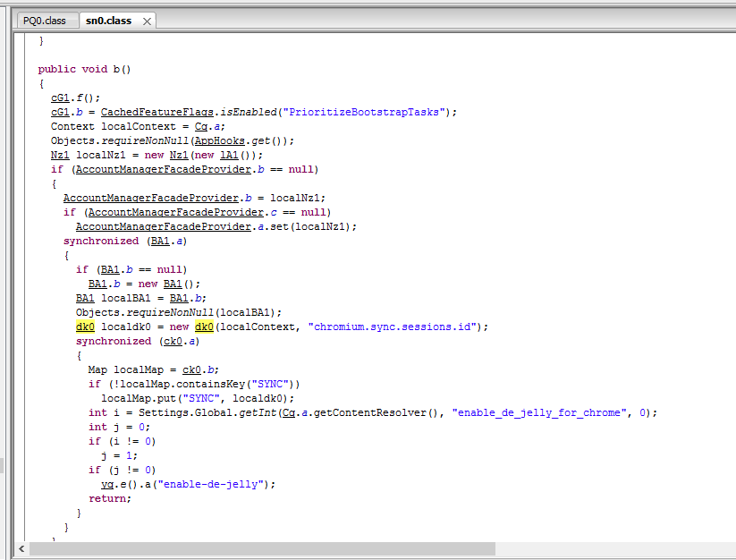Follow Cg link in localContext assignment

click(x=201, y=127)
